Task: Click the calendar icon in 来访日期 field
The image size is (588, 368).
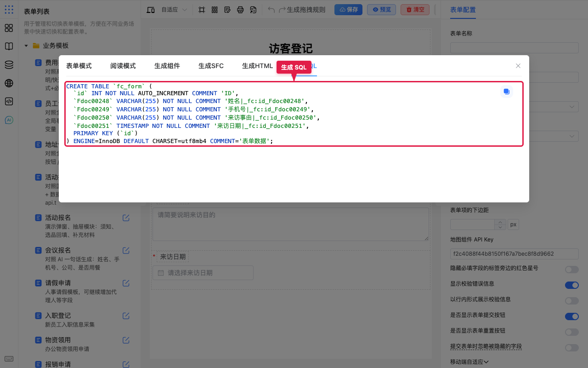Action: (161, 273)
